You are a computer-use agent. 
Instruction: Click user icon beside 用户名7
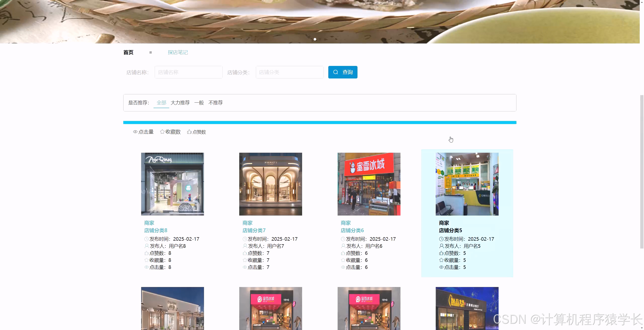[x=245, y=246]
